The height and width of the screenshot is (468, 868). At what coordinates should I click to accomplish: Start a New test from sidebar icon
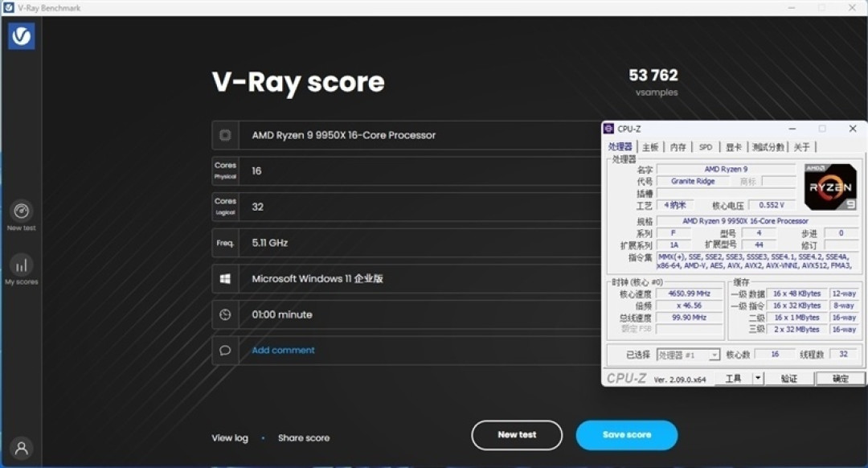[x=22, y=216]
